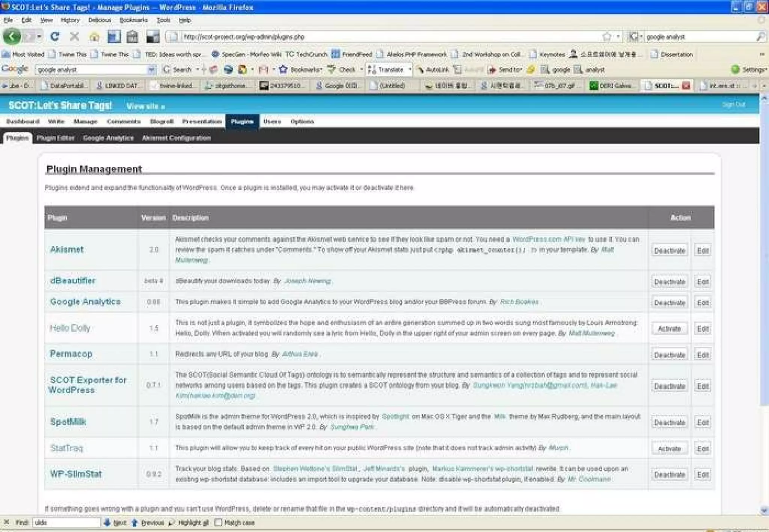This screenshot has width=769, height=532.
Task: Click the green Back navigation button
Action: coord(12,37)
